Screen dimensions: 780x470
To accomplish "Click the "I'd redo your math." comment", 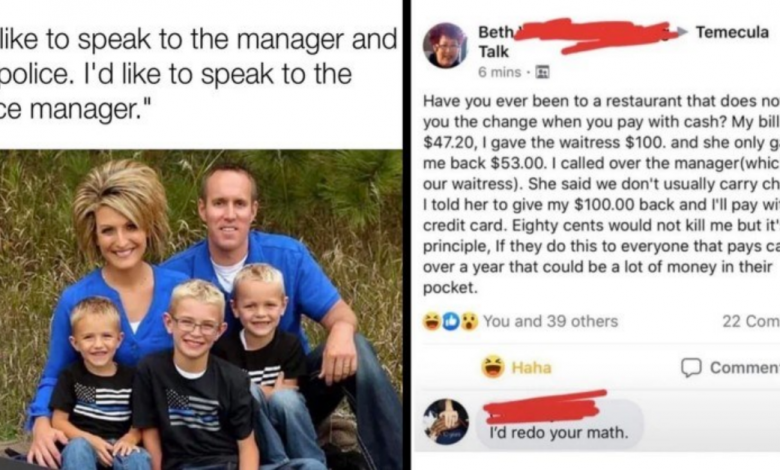I will click(x=559, y=433).
